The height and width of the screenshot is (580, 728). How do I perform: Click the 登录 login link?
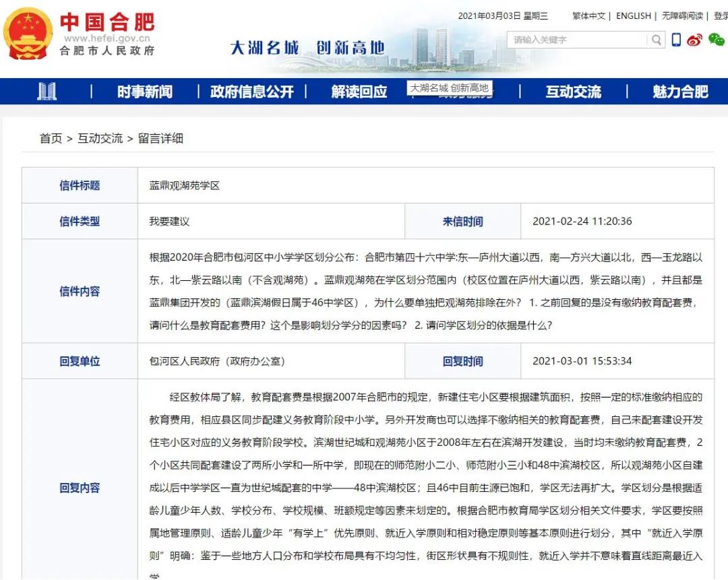[721, 16]
